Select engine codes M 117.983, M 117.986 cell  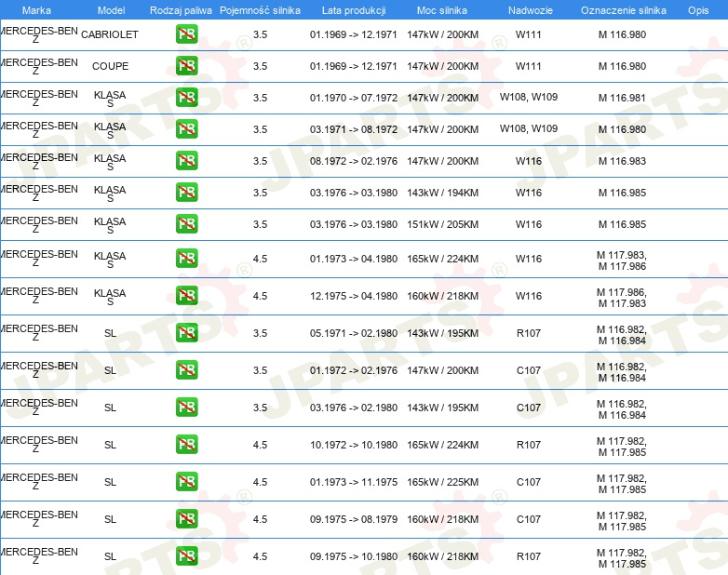click(622, 261)
